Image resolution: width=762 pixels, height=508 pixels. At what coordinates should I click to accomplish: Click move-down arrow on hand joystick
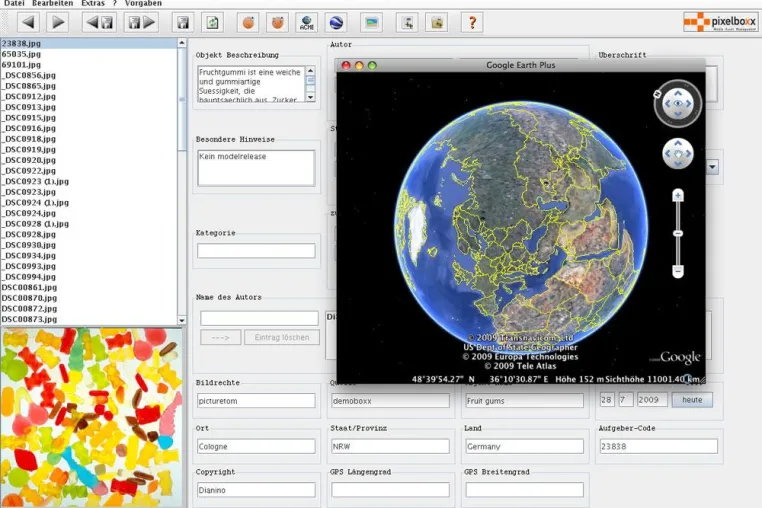click(x=678, y=164)
